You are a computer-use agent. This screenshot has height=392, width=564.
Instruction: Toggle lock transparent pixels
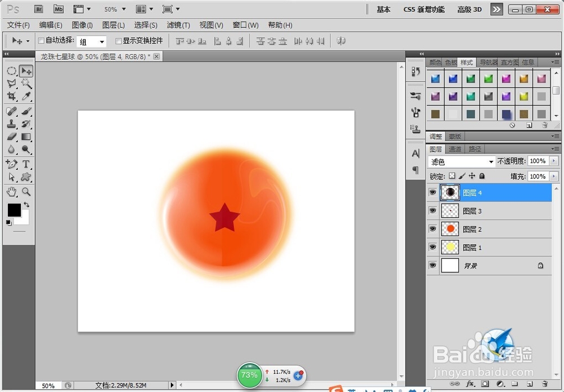pyautogui.click(x=452, y=176)
